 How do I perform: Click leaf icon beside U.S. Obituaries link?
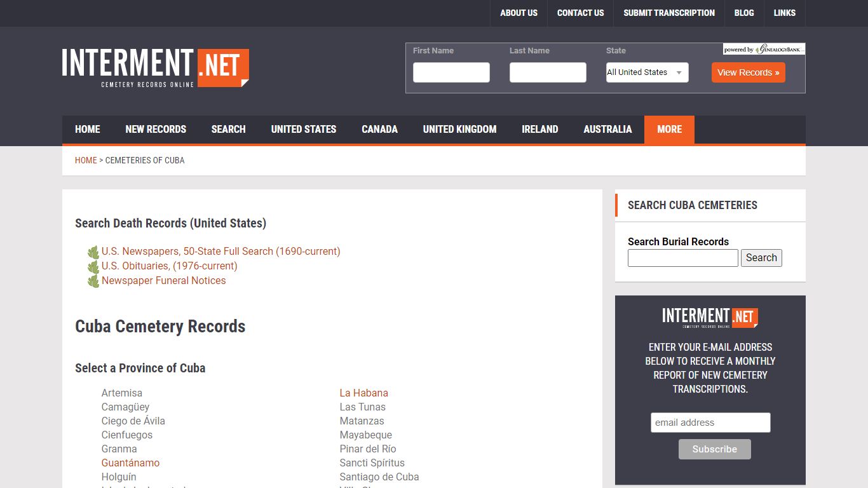(x=93, y=267)
